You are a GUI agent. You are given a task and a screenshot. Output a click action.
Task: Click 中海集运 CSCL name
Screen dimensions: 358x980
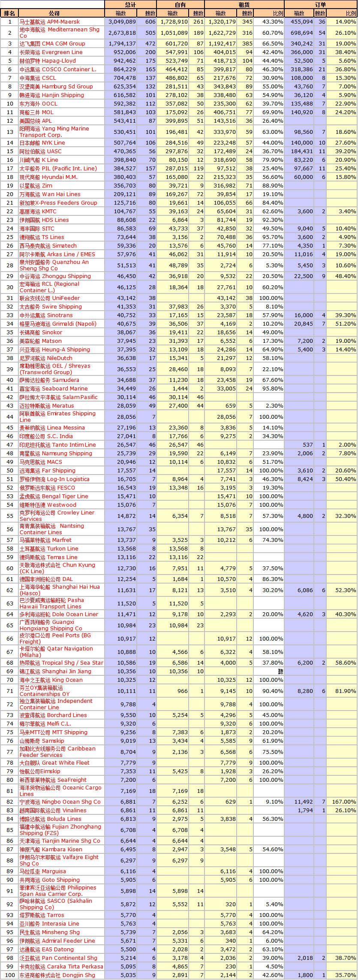tap(38, 78)
